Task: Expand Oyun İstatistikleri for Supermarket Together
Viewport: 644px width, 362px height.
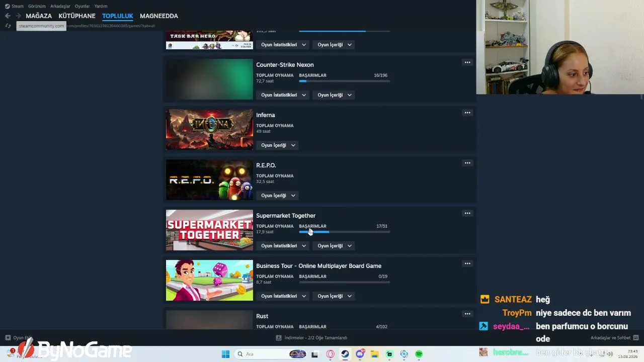Action: [x=284, y=246]
